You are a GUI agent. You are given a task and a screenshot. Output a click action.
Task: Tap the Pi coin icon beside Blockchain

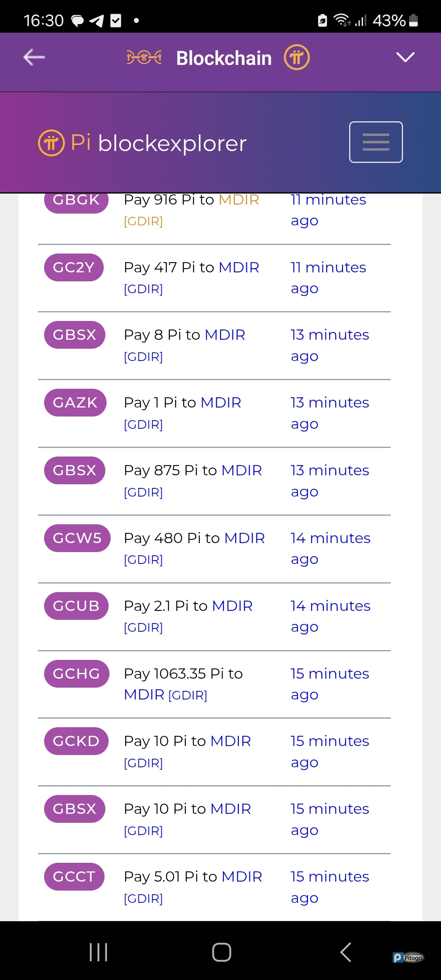point(297,58)
